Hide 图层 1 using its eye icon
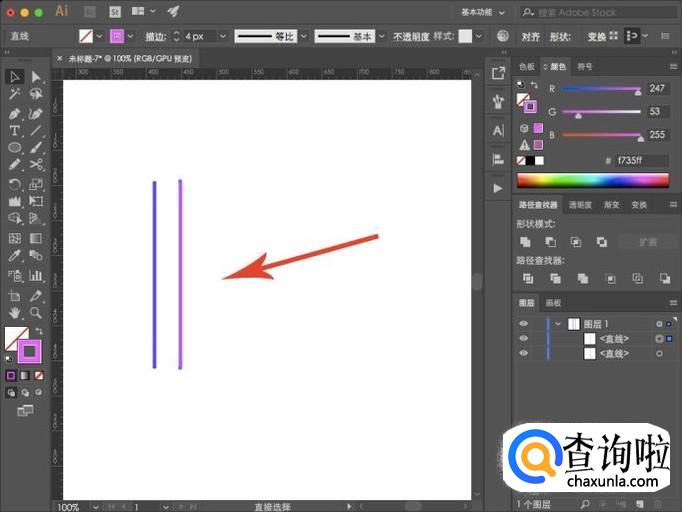 click(523, 324)
